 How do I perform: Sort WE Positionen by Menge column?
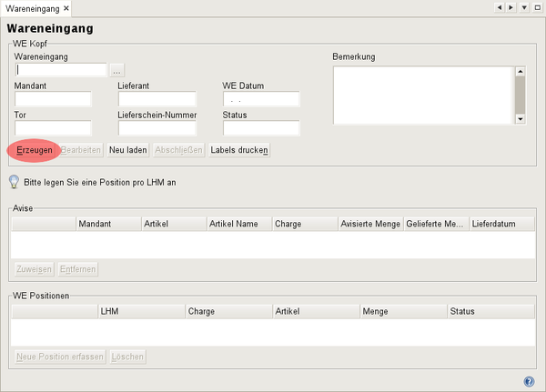point(404,311)
